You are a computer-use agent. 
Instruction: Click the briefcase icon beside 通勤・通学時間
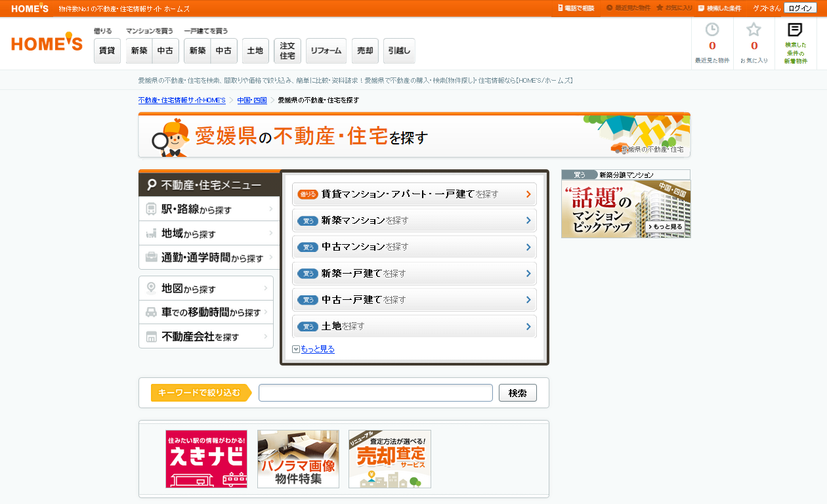point(151,257)
